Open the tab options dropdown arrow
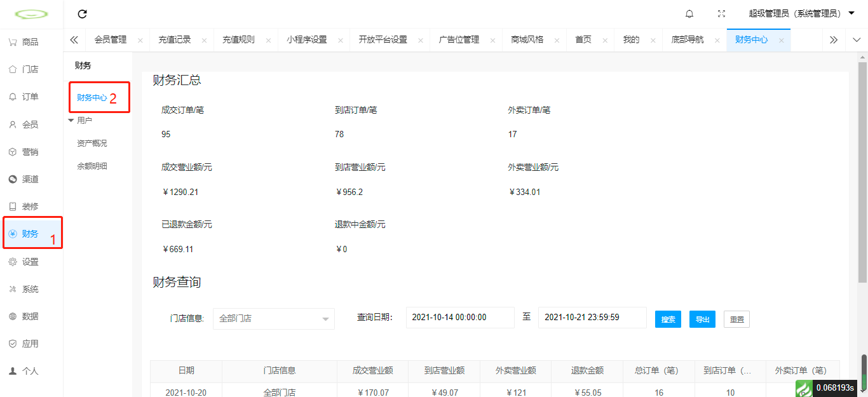 (x=857, y=39)
